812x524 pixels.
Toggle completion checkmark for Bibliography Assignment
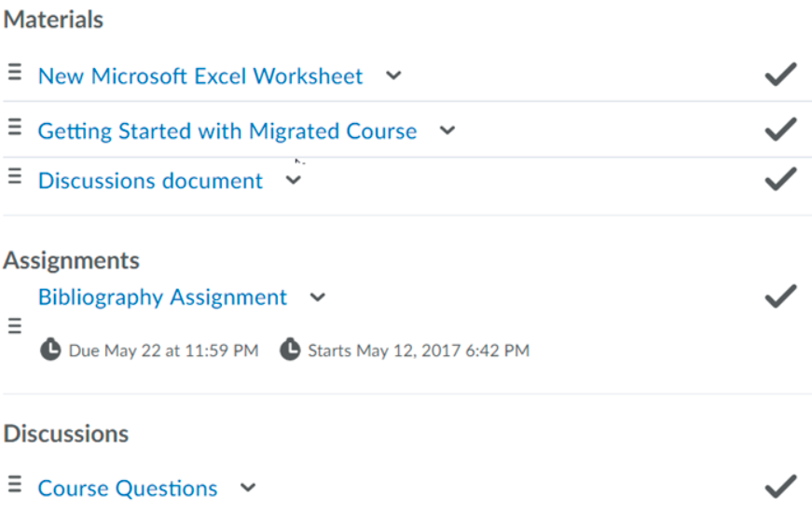coord(781,296)
